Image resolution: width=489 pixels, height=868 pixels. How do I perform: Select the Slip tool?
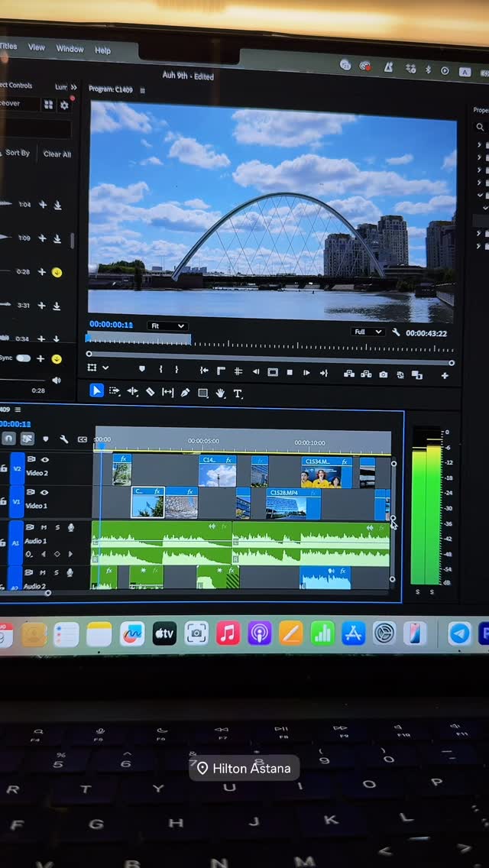167,392
